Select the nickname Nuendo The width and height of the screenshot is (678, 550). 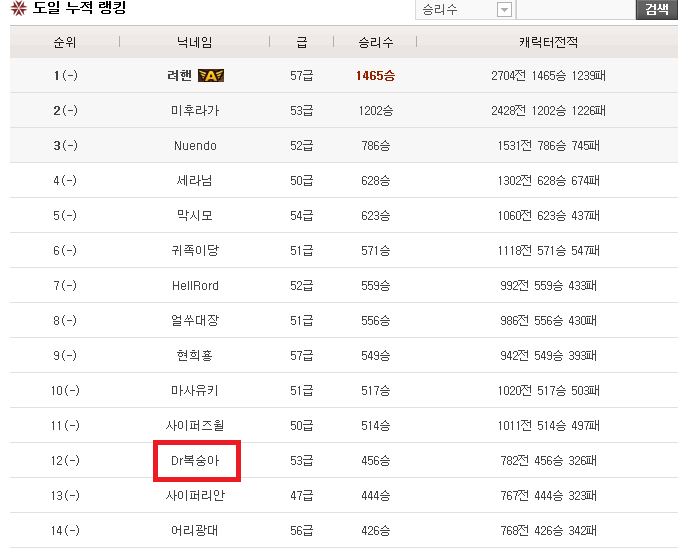pos(194,146)
